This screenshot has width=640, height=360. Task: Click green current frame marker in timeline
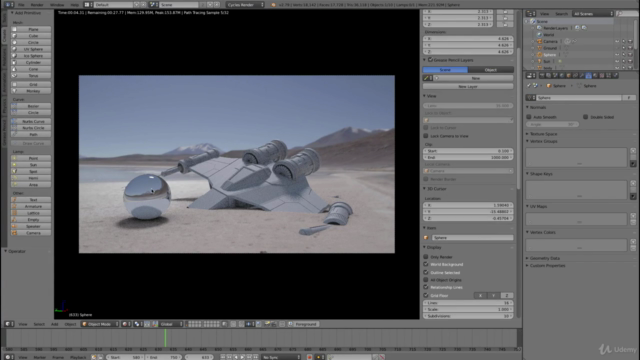pyautogui.click(x=165, y=338)
